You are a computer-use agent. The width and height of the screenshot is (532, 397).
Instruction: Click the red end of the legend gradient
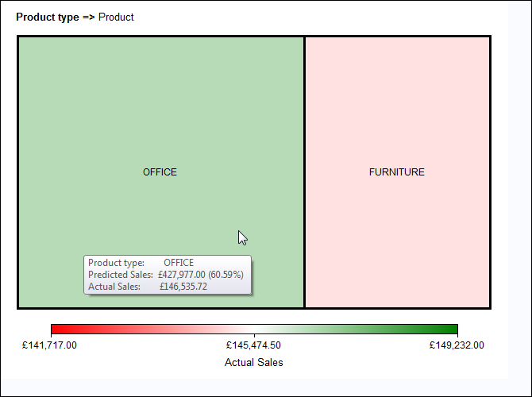(x=56, y=330)
